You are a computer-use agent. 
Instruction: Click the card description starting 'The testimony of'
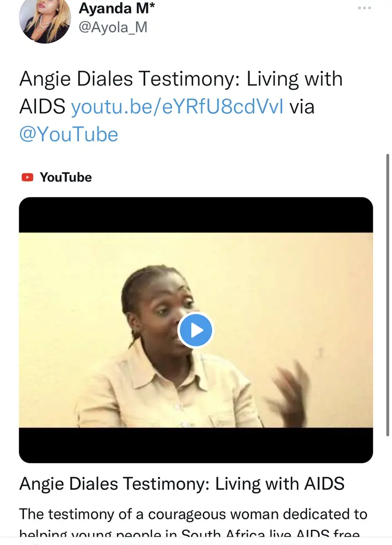(x=193, y=514)
